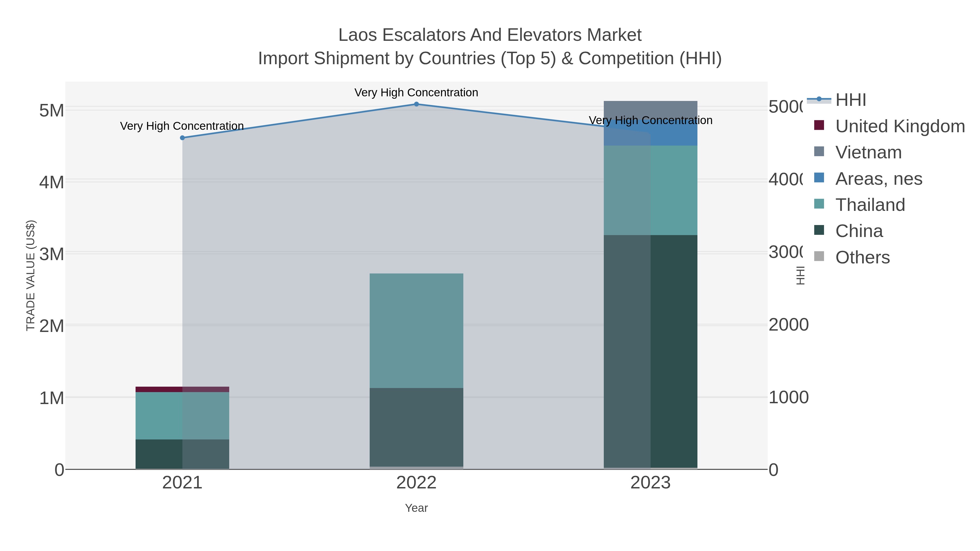Click the Very High Concentration label above 2021
This screenshot has width=980, height=551.
pyautogui.click(x=182, y=126)
